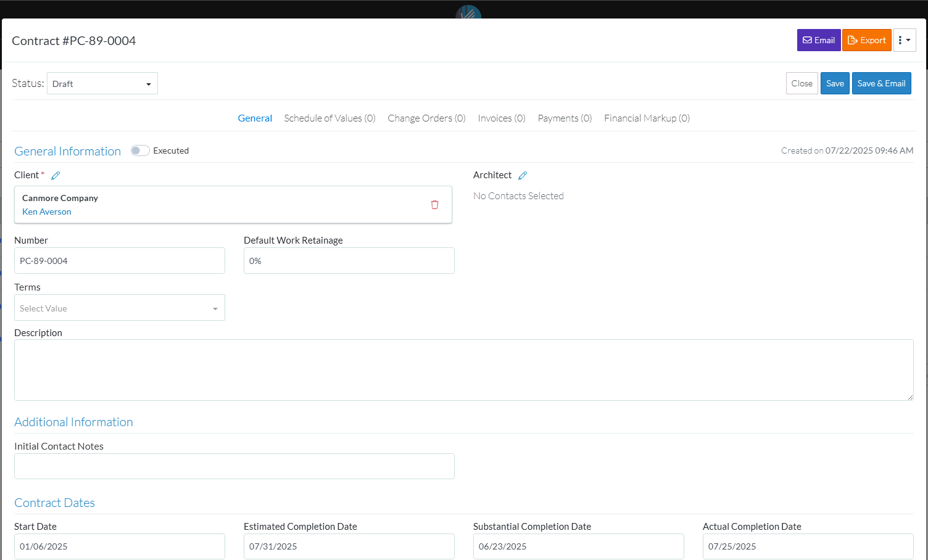Open the Schedule of Values tab
928x560 pixels.
point(329,118)
